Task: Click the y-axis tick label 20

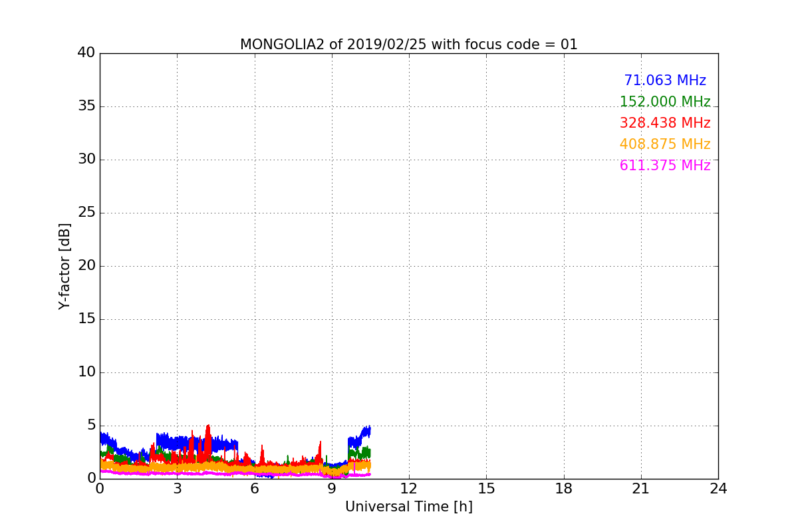Action: [86, 265]
